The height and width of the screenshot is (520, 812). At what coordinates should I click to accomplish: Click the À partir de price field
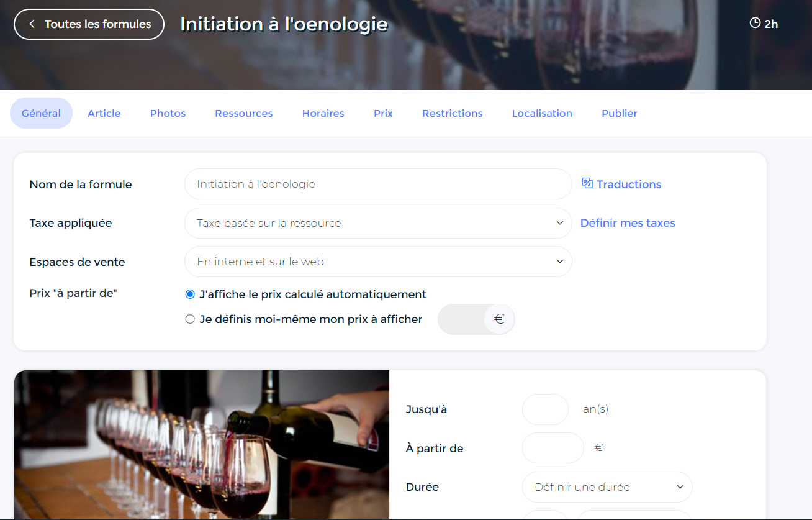pos(553,448)
